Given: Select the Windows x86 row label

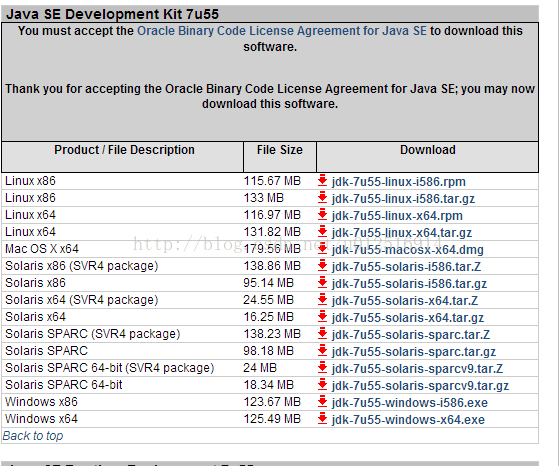Looking at the screenshot, I should [41, 402].
